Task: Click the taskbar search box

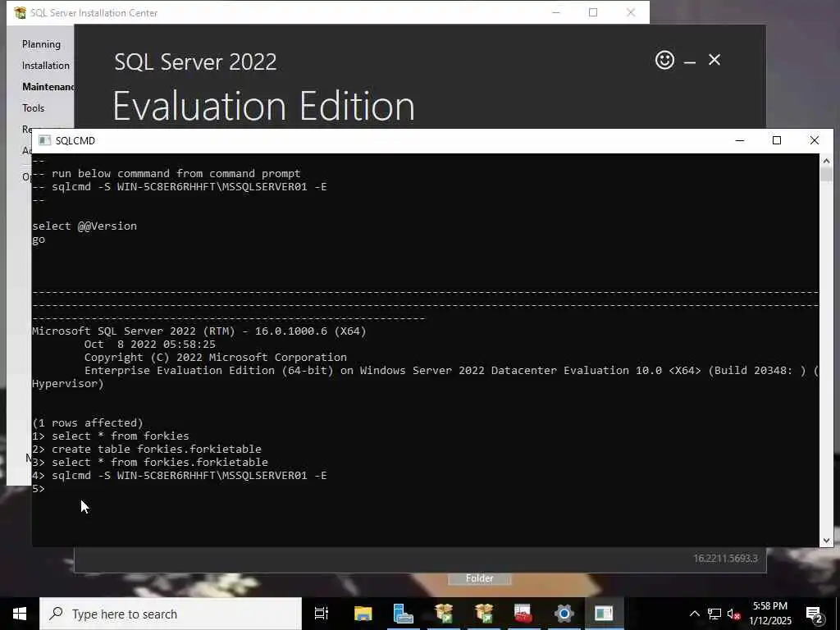Action: (x=171, y=614)
